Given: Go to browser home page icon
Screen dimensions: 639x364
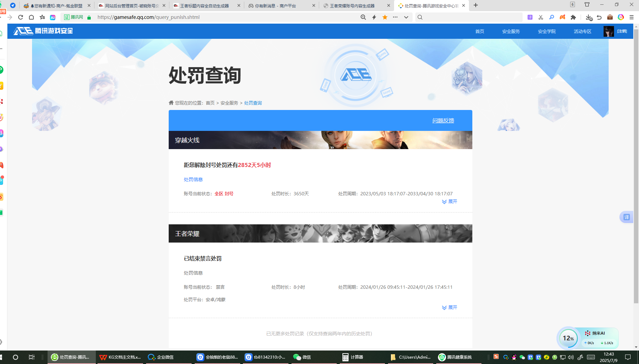Looking at the screenshot, I should [31, 17].
